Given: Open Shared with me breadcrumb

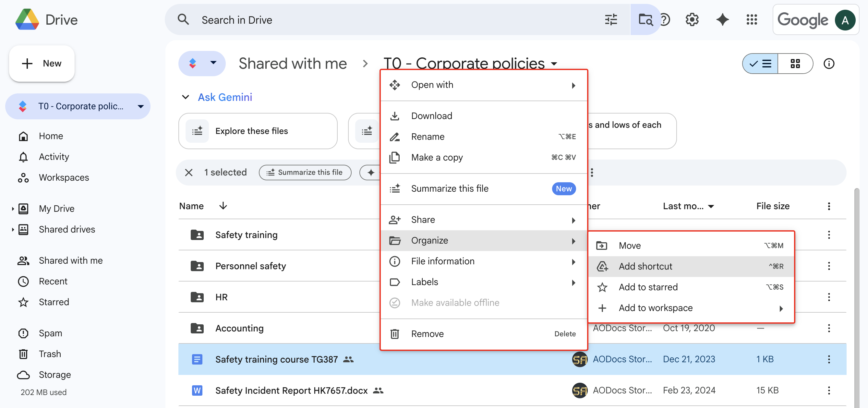Looking at the screenshot, I should (x=293, y=63).
